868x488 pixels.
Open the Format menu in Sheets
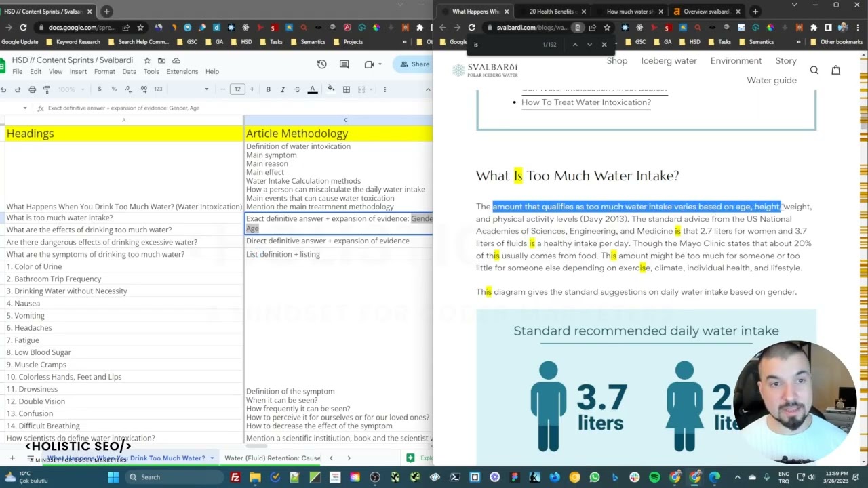[104, 71]
